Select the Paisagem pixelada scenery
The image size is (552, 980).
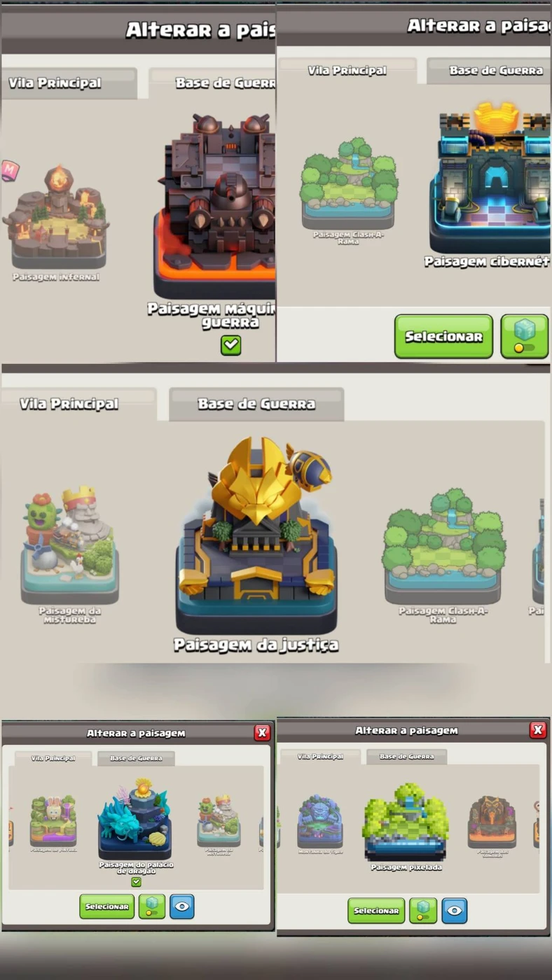click(x=406, y=822)
